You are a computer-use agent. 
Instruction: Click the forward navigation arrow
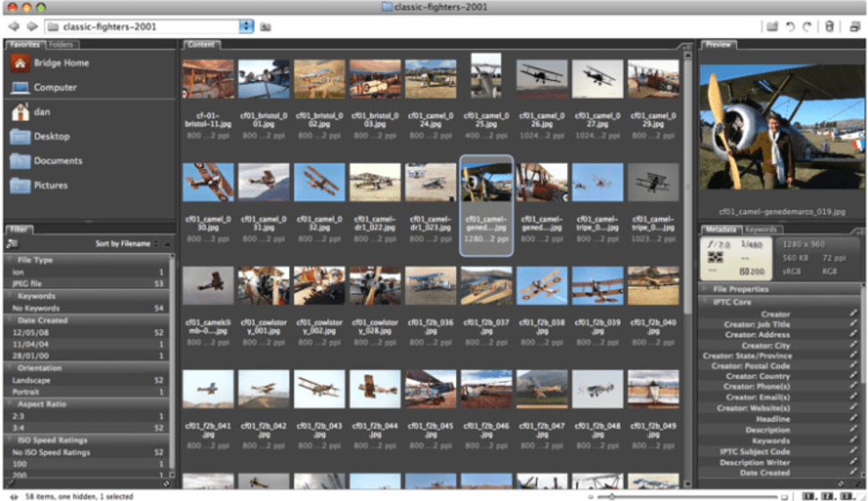31,27
